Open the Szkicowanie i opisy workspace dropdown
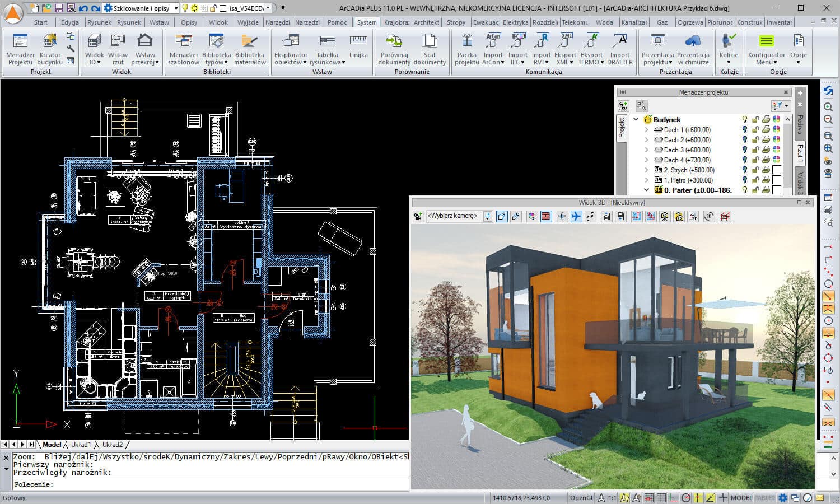The height and width of the screenshot is (504, 840). (142, 8)
